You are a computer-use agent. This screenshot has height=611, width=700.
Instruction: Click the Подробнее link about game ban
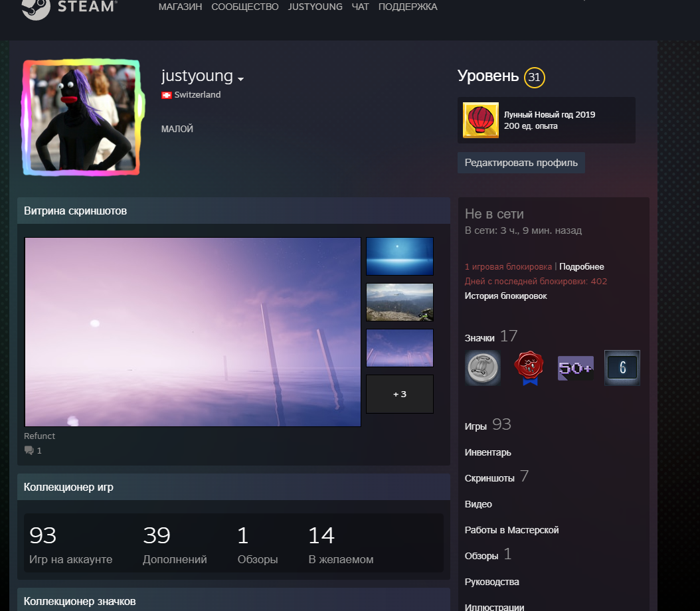[581, 266]
